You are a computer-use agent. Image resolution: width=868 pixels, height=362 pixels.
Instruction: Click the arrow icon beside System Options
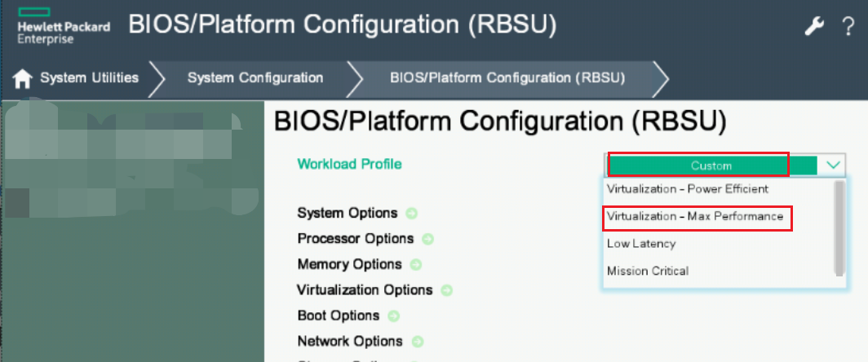[x=412, y=214]
